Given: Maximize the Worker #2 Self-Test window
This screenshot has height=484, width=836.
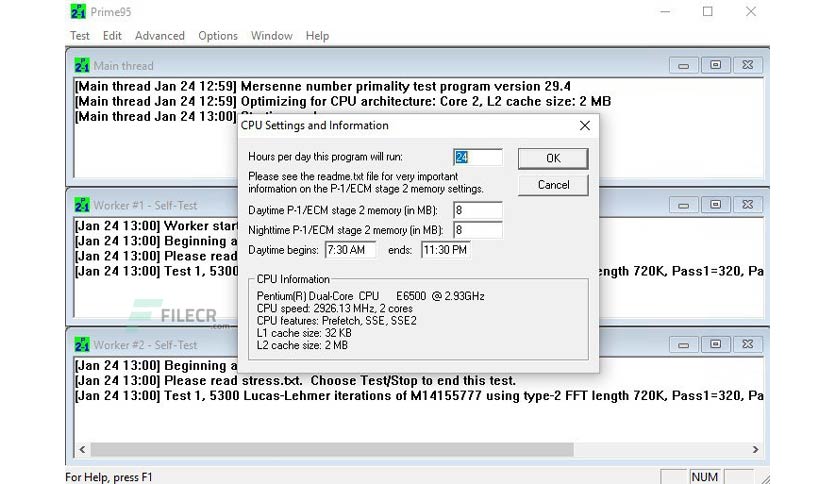Looking at the screenshot, I should click(x=716, y=344).
